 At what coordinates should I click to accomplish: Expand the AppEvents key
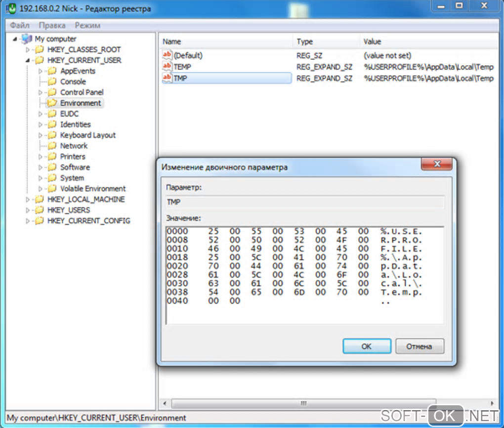41,71
